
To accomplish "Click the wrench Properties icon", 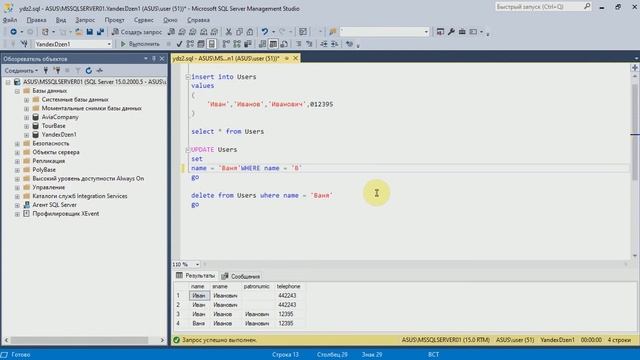I will (x=451, y=31).
